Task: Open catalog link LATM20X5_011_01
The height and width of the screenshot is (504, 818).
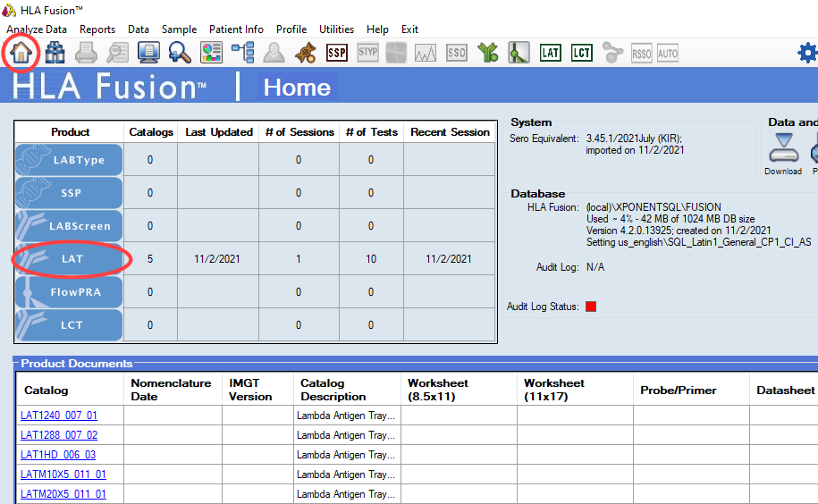Action: pyautogui.click(x=63, y=493)
